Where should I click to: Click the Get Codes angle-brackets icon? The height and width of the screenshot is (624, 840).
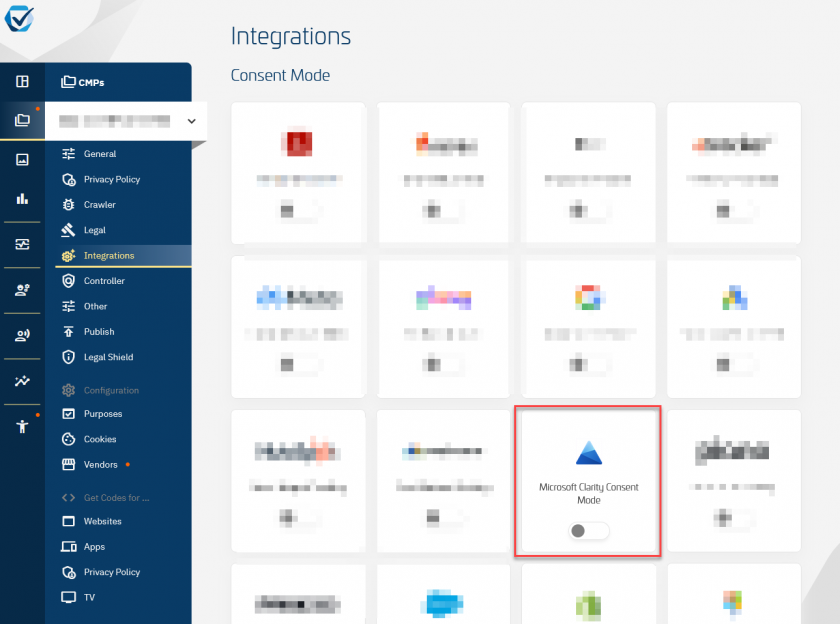click(68, 498)
